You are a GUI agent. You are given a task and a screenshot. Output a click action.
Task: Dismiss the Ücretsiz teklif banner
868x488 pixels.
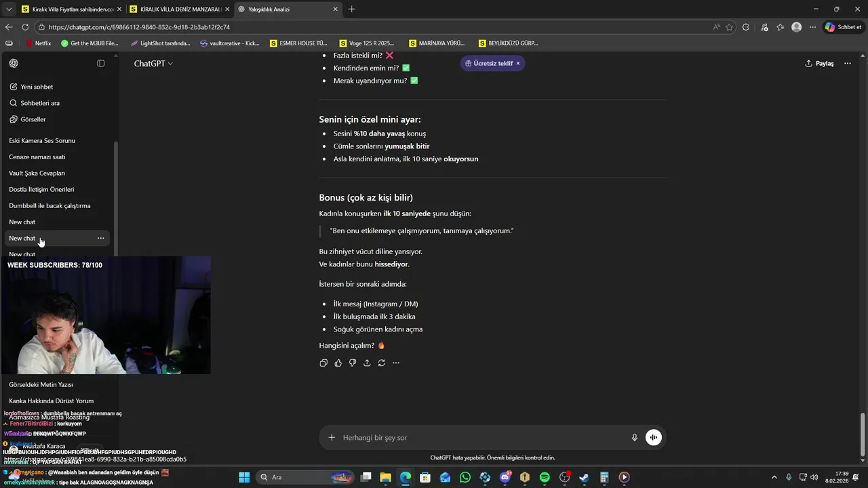[518, 63]
